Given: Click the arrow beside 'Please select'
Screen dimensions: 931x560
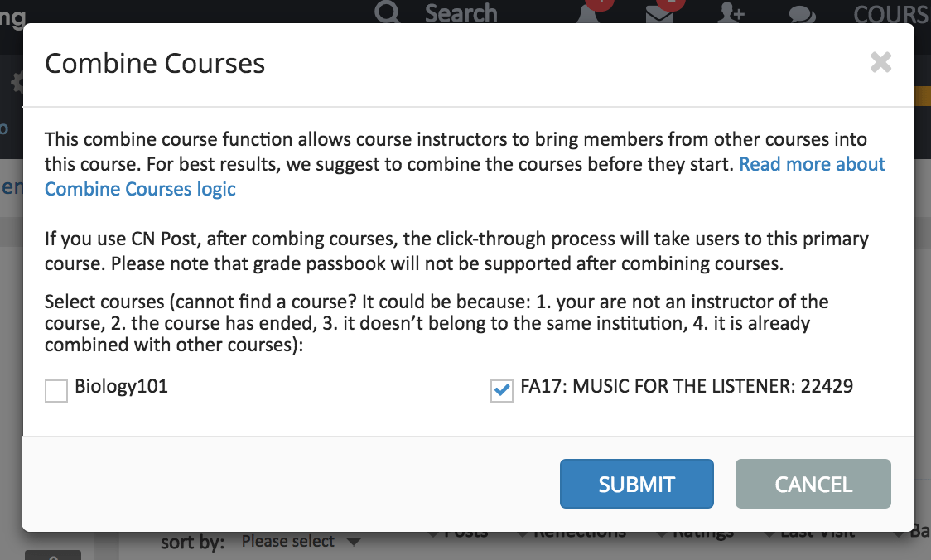Looking at the screenshot, I should (x=354, y=542).
